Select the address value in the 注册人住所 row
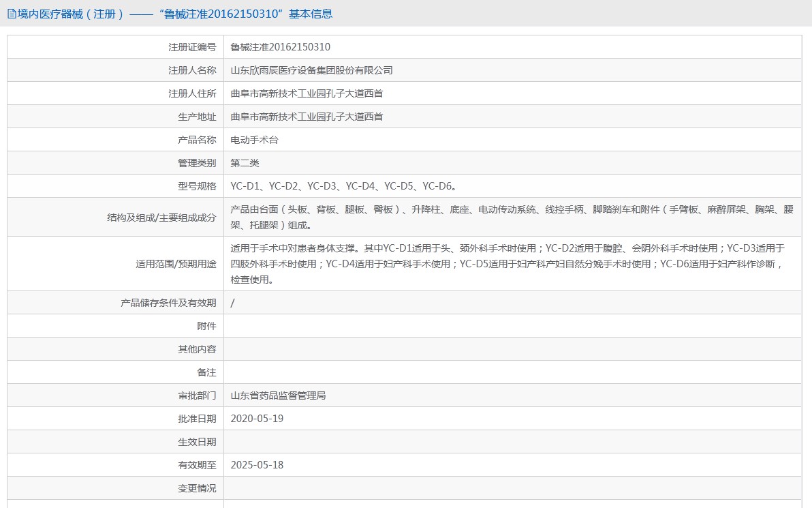The image size is (812, 508). click(x=307, y=94)
